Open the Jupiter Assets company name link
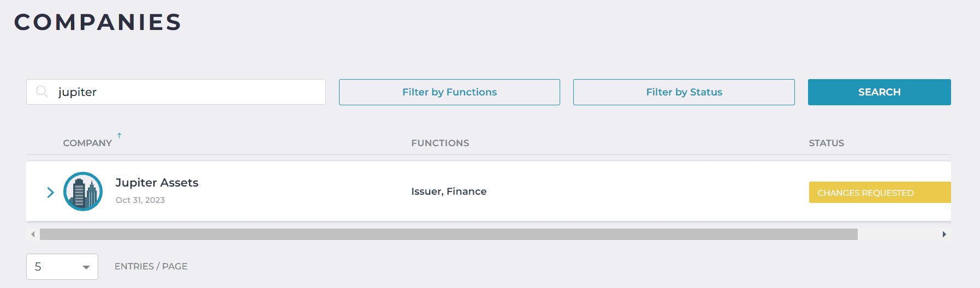This screenshot has height=288, width=980. coord(157,183)
